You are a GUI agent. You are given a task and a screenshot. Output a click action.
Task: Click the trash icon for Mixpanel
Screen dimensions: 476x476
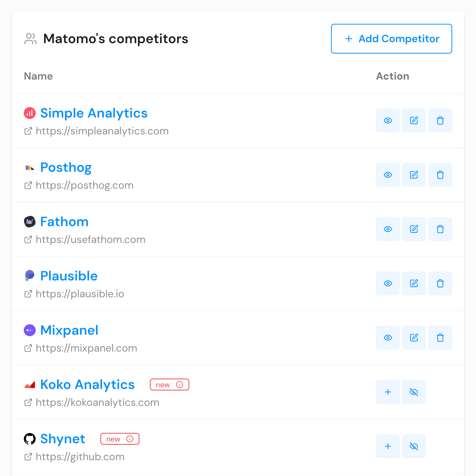(440, 338)
